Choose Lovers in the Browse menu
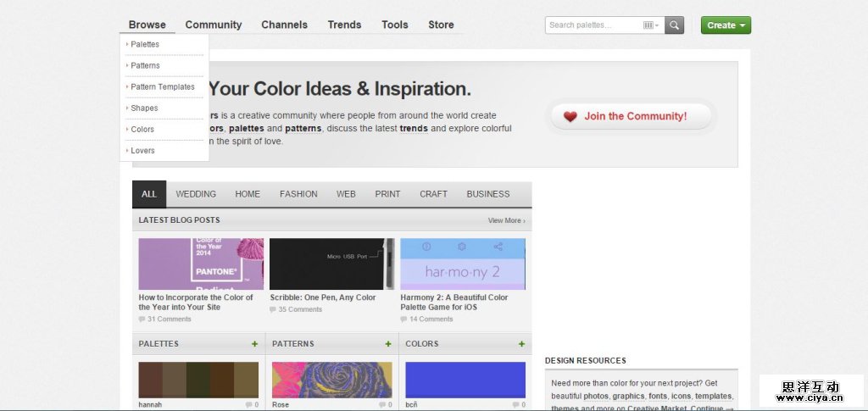Screen dimensions: 868x411 pos(142,151)
